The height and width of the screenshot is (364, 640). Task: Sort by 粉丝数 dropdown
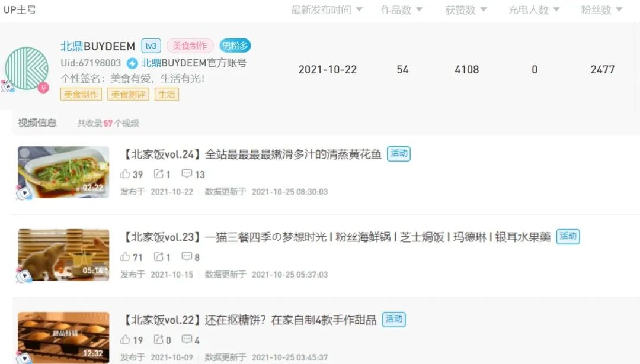point(601,9)
